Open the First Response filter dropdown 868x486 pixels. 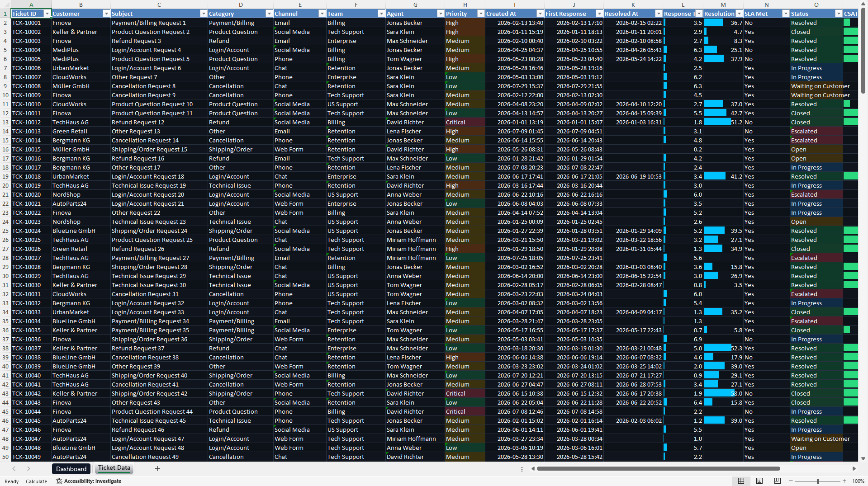(x=599, y=14)
